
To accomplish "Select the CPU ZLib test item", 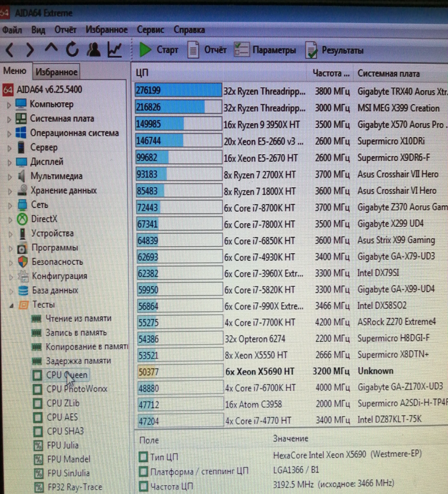I will pos(63,403).
